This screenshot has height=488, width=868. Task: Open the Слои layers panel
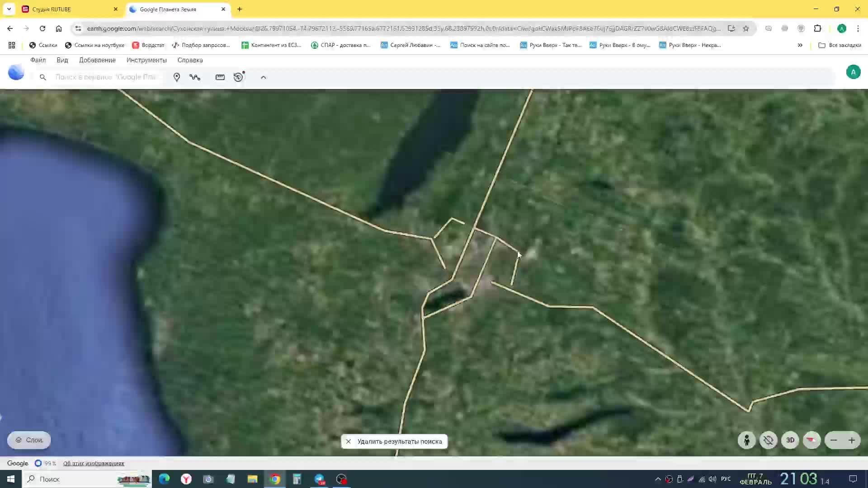point(29,440)
